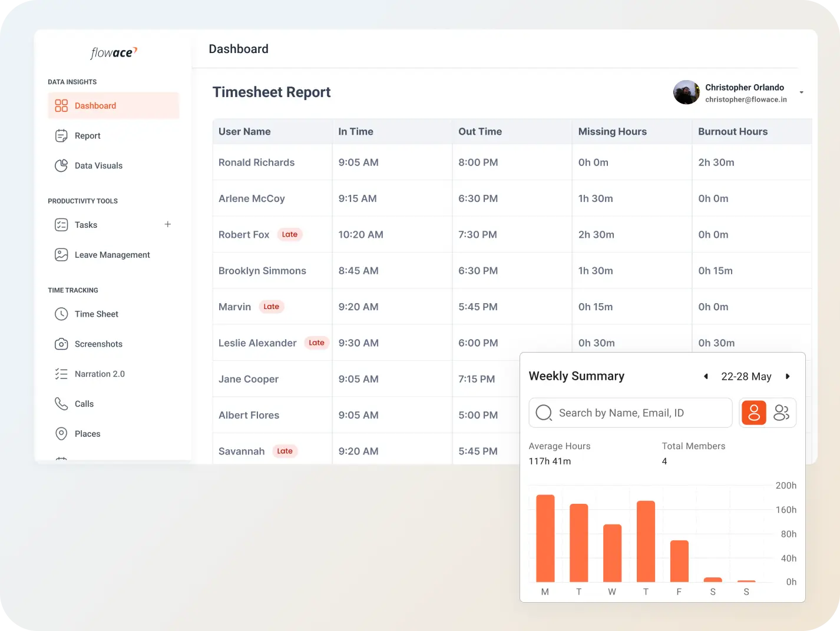Click the Search by Name, Email, ID field
The width and height of the screenshot is (840, 631).
(639, 413)
